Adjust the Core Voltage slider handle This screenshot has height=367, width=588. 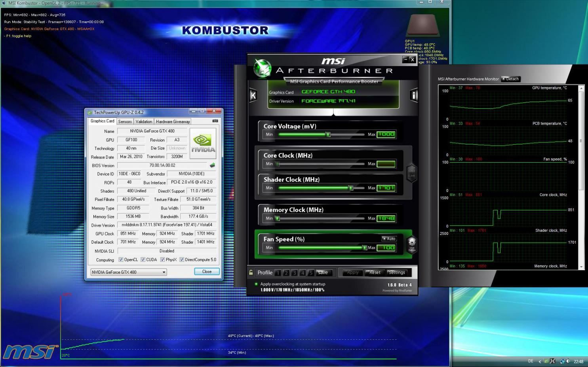tap(328, 134)
